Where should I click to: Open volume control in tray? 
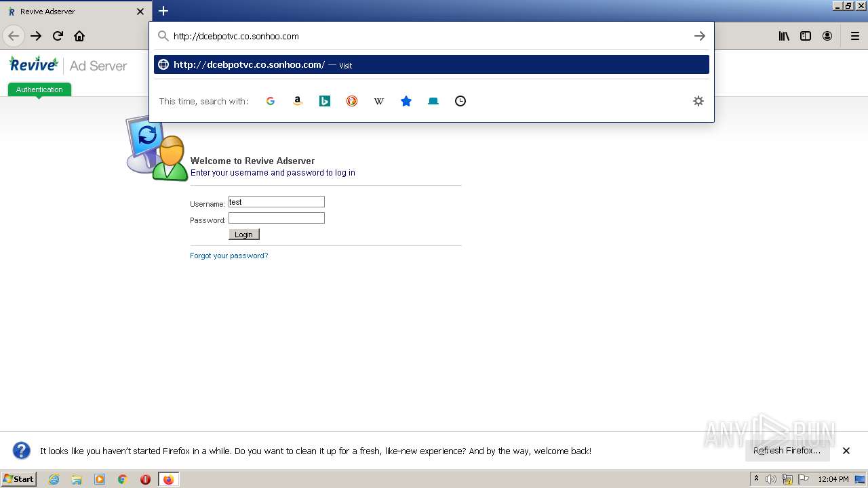tap(771, 479)
